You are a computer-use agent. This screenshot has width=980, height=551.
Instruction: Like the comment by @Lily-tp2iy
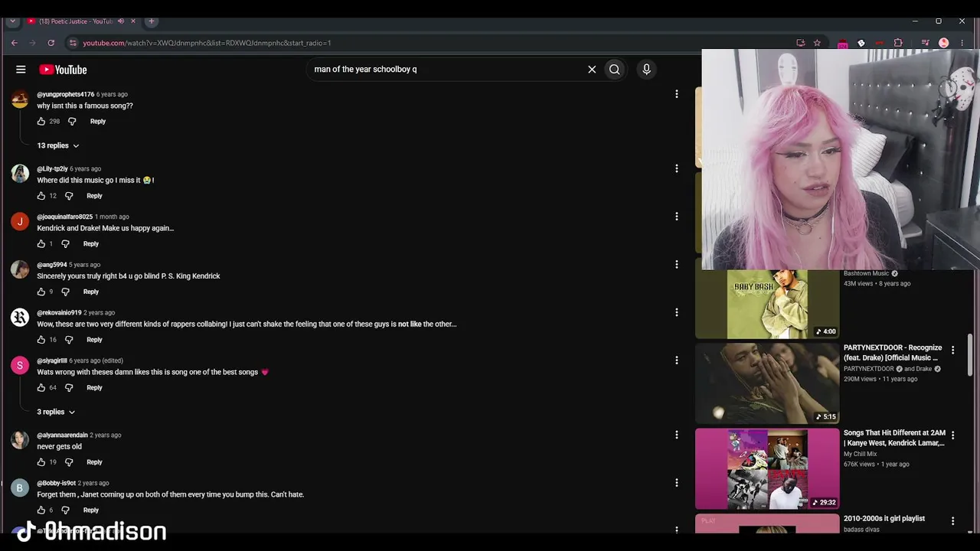[41, 196]
